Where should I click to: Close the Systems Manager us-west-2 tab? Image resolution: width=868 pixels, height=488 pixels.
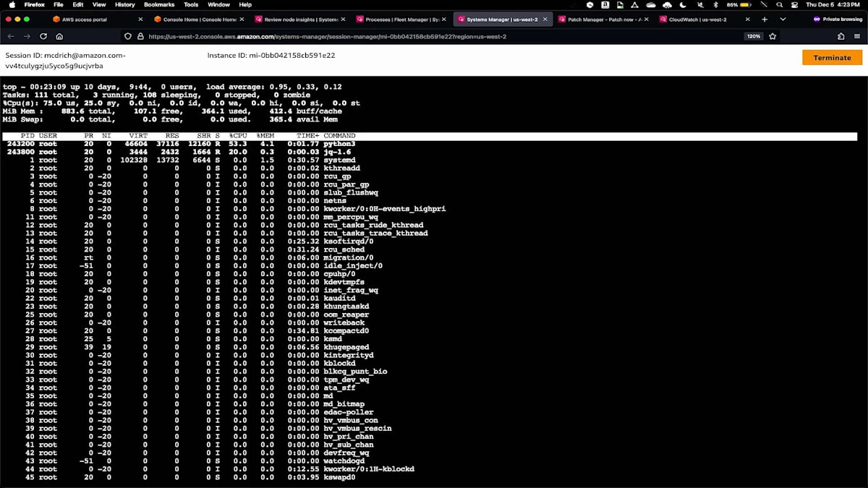click(x=545, y=20)
